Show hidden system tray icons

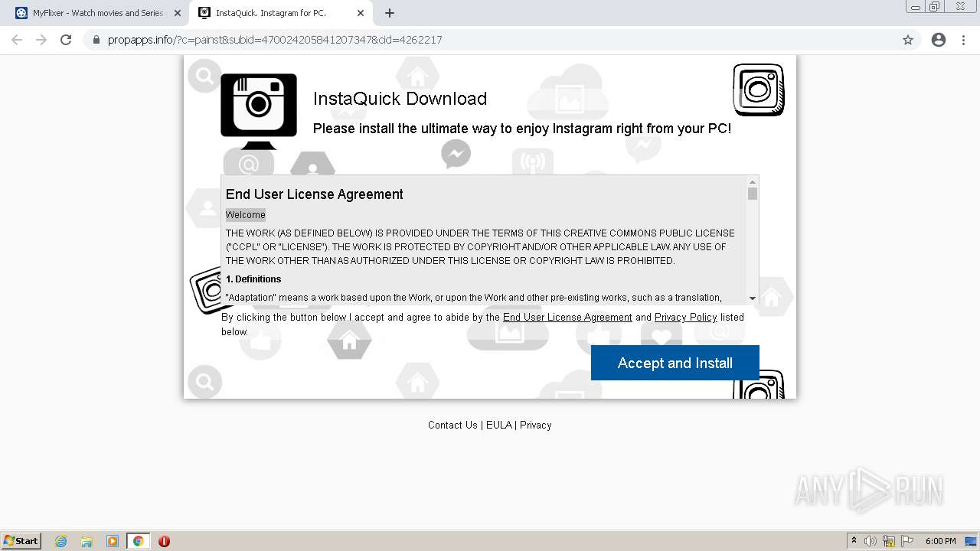(854, 541)
